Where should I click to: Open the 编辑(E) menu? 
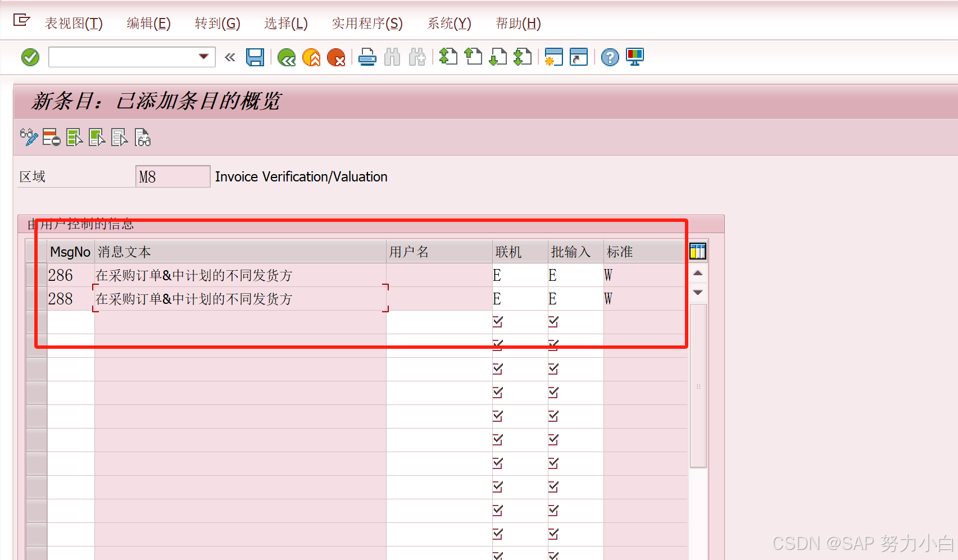point(149,23)
